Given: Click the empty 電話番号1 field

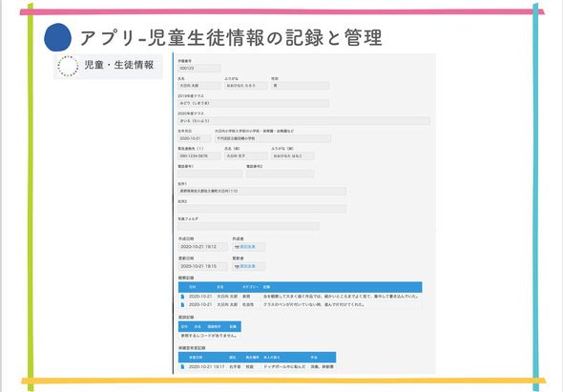Looking at the screenshot, I should coord(210,174).
